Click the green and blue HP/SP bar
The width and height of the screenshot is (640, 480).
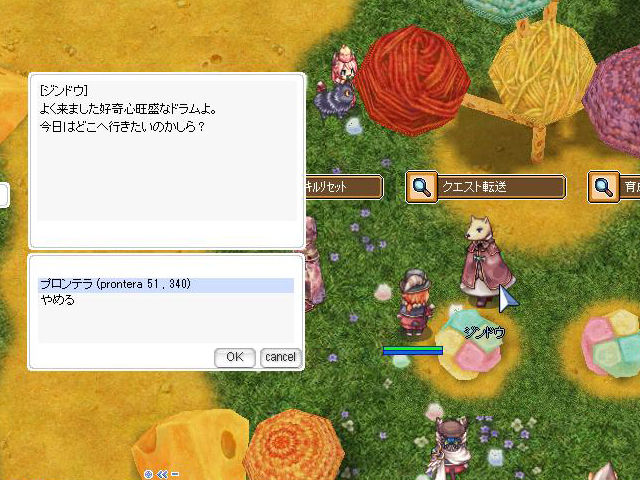pos(413,351)
